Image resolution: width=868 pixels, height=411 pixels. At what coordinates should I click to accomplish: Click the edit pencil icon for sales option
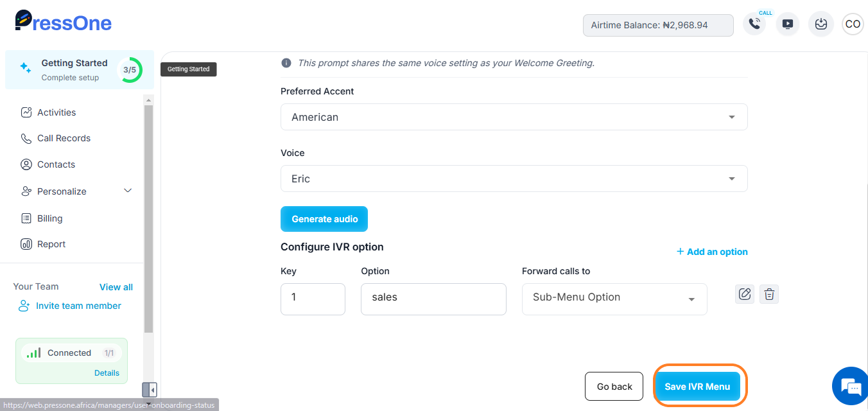click(745, 294)
